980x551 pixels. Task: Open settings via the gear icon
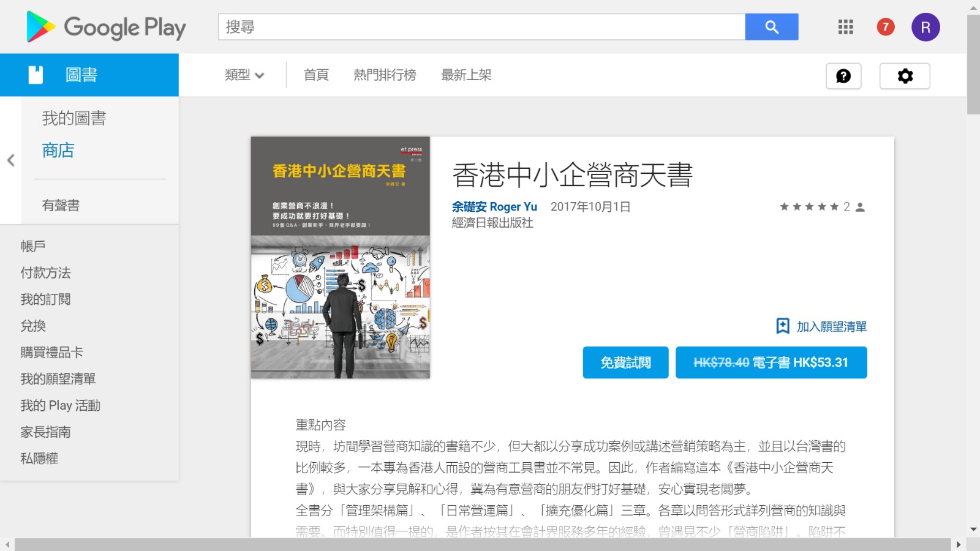(x=905, y=76)
